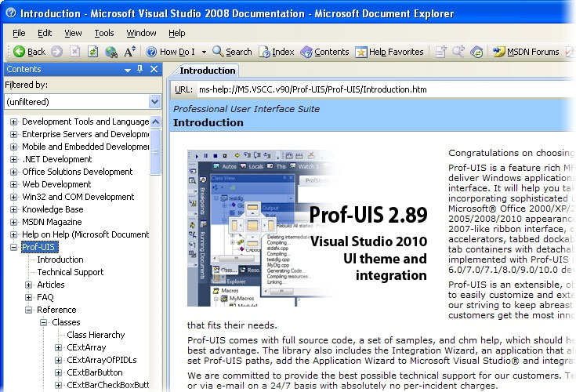576x392 pixels.
Task: Expand Development Tools and Languages node
Action: click(13, 122)
